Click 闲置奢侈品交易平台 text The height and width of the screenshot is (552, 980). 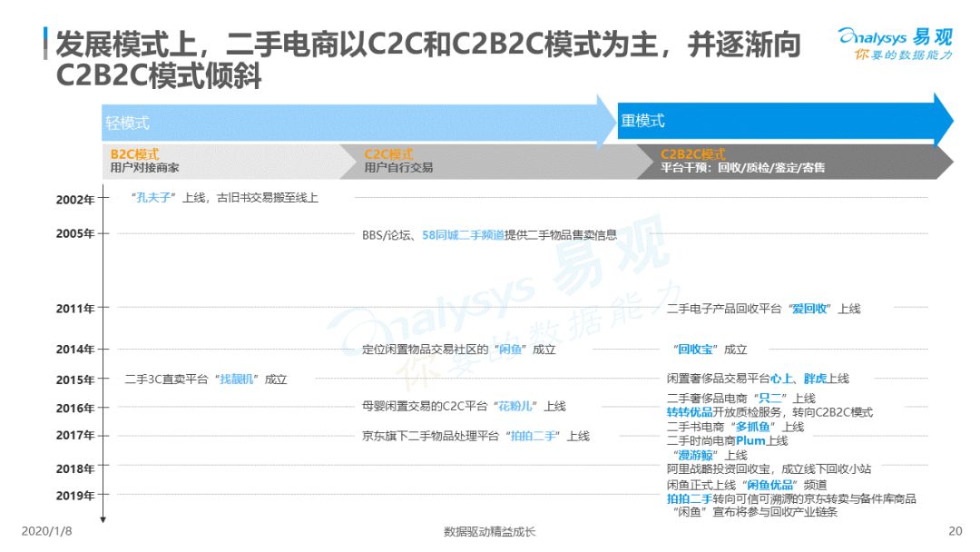click(x=718, y=379)
